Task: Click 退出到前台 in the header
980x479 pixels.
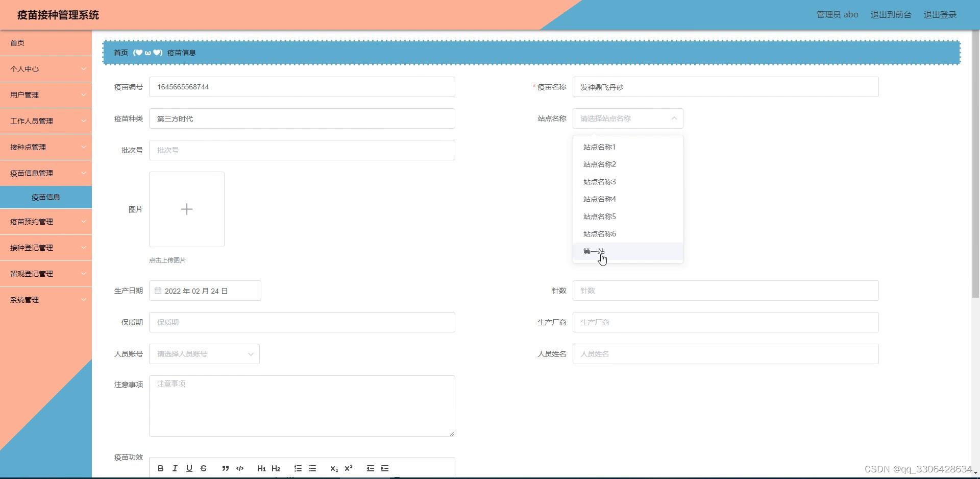Action: pyautogui.click(x=891, y=15)
